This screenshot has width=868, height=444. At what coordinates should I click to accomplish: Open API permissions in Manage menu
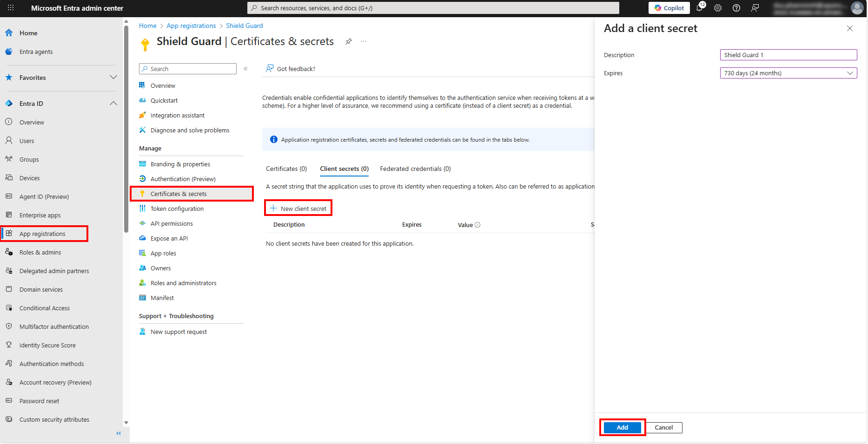(x=172, y=223)
